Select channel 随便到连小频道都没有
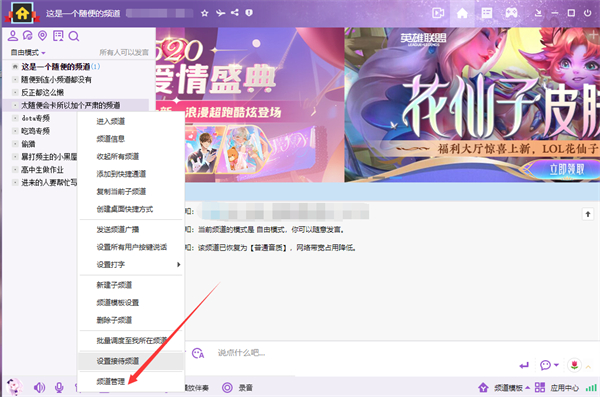 56,80
